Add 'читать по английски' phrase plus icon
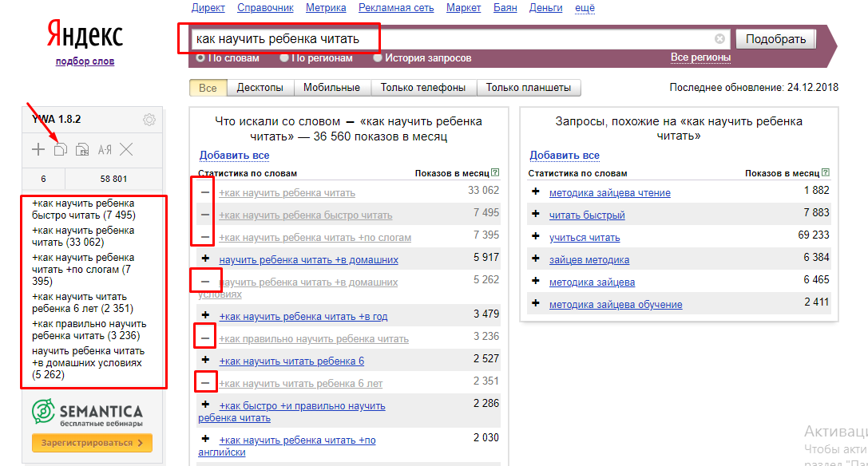868x466 pixels. (204, 439)
